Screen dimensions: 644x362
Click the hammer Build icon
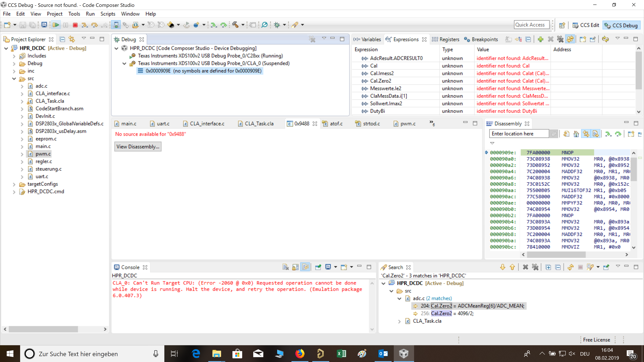(235, 25)
